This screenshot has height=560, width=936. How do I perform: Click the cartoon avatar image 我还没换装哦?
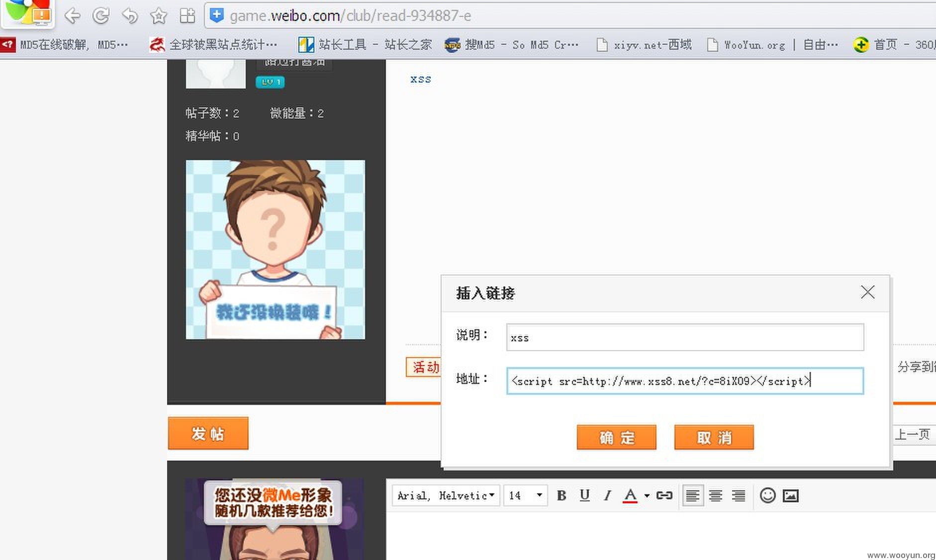pos(275,250)
